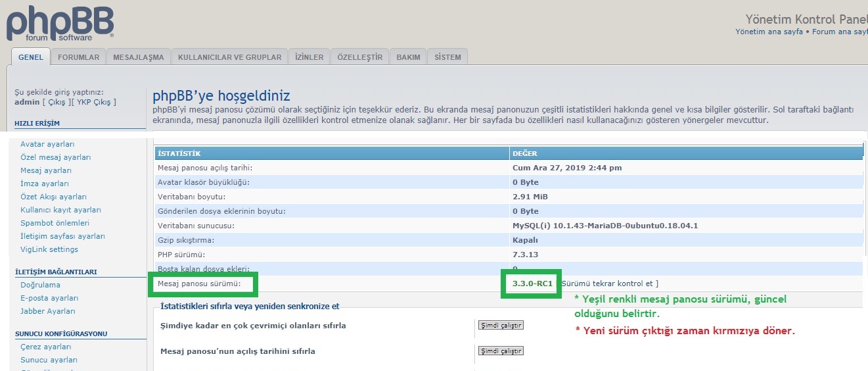Open İmza ayarları
The width and height of the screenshot is (868, 371).
point(45,184)
